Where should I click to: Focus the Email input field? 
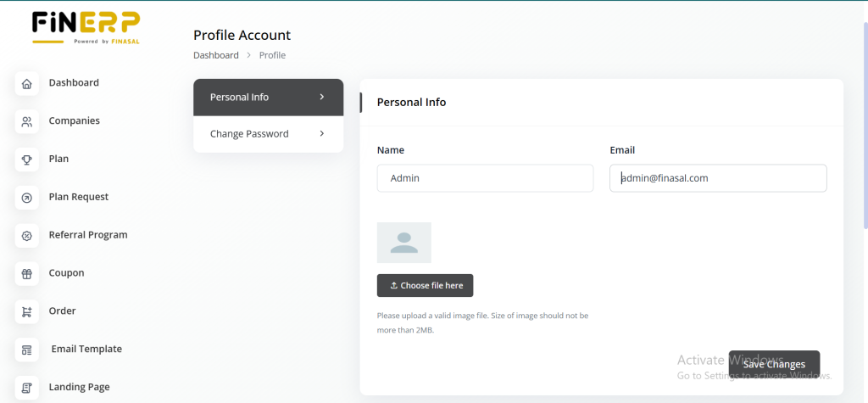coord(718,178)
